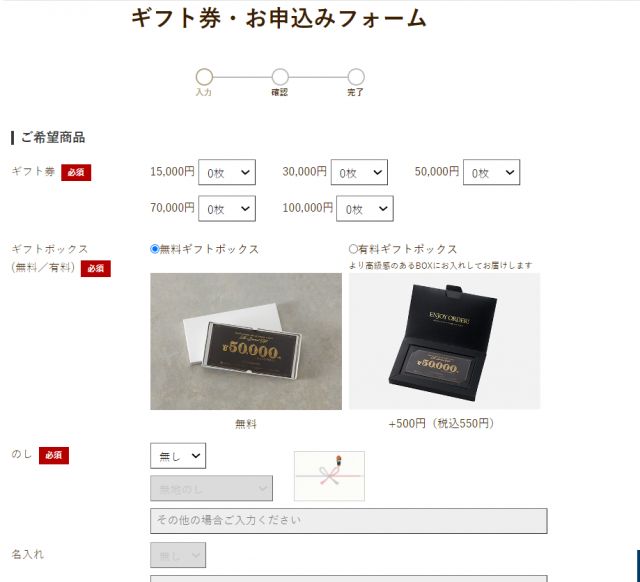Select the 有料ギフトボックス radio button
Image resolution: width=640 pixels, height=582 pixels.
[353, 249]
